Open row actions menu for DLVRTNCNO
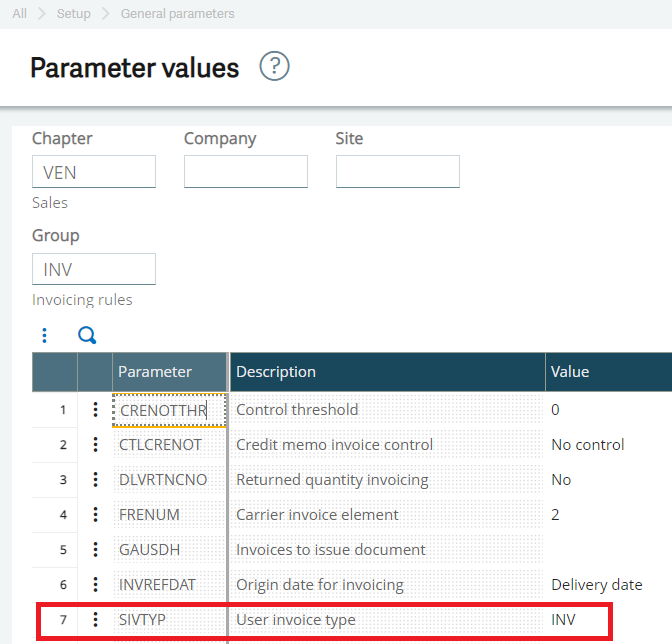The image size is (672, 644). tap(95, 479)
